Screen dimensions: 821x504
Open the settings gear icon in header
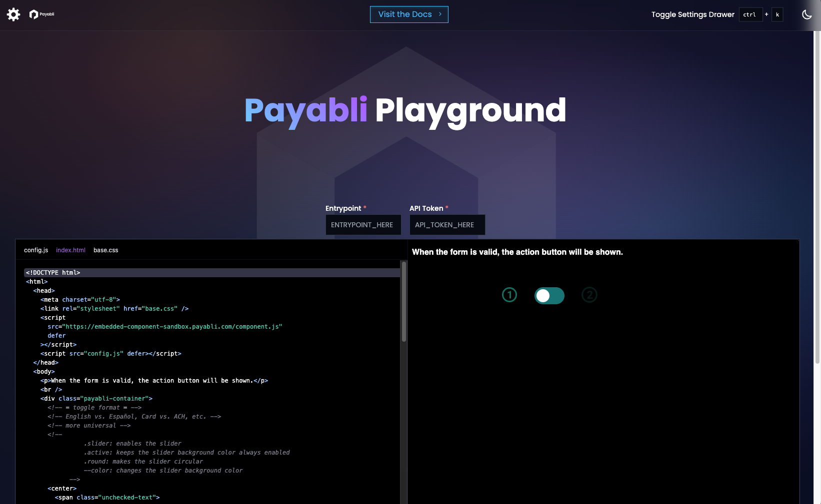[x=13, y=14]
